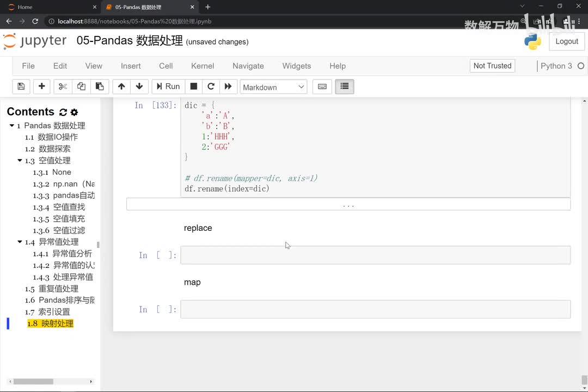Go to 1.3.1 None in Contents
588x392 pixels.
click(52, 172)
